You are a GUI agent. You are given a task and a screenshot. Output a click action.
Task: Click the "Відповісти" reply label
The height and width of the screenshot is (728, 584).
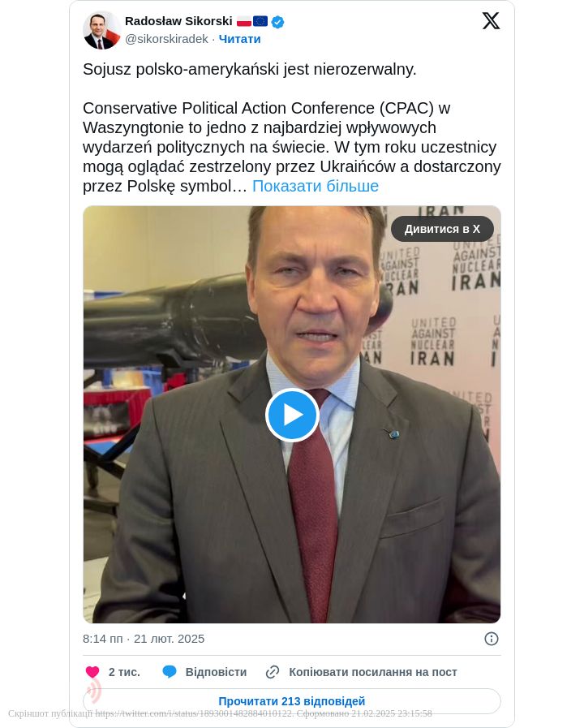pyautogui.click(x=216, y=672)
